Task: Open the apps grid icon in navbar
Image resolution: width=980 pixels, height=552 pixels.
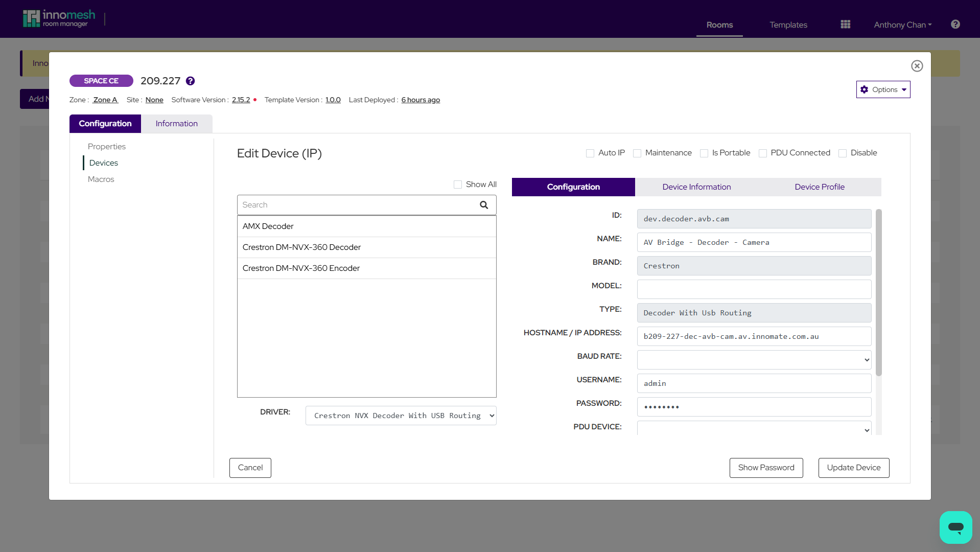Action: [x=845, y=24]
